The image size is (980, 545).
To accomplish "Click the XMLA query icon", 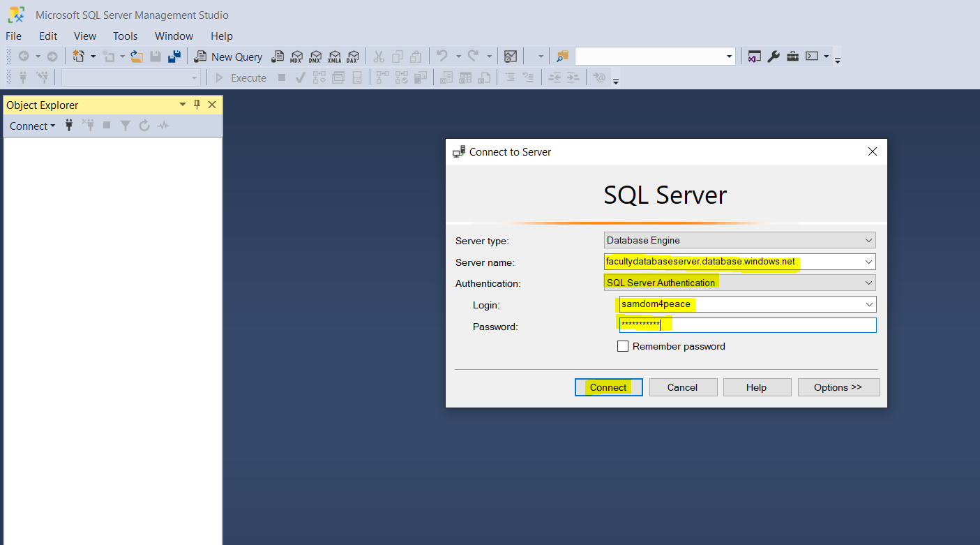I will pos(334,57).
